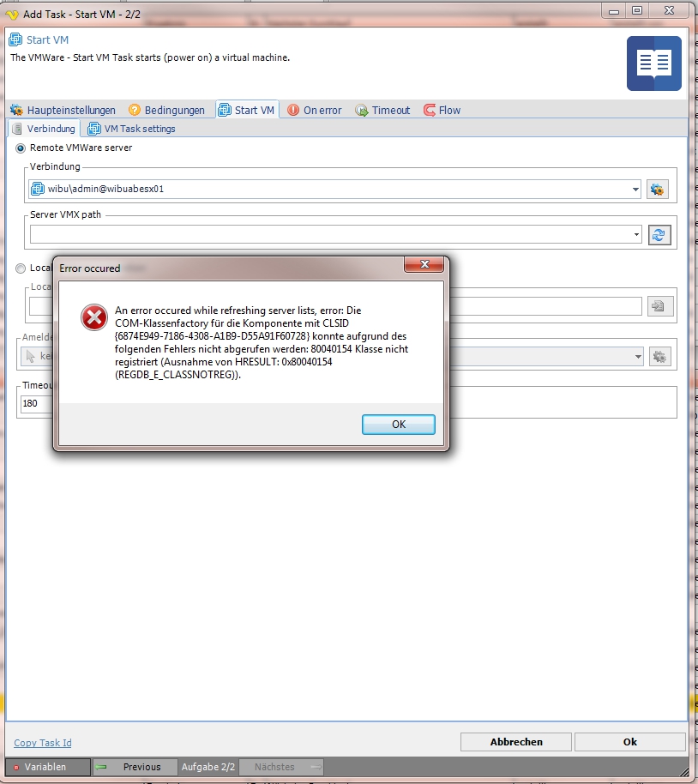Screen dimensions: 698x784
Task: Click the Variablen button
Action: pyautogui.click(x=48, y=767)
